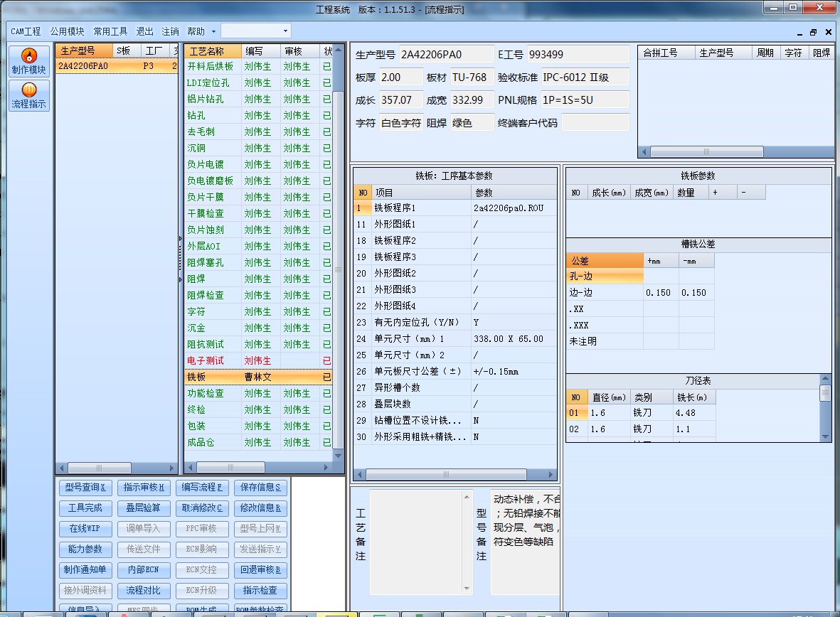This screenshot has height=617, width=840.
Task: Click the 编写流程F button
Action: (x=202, y=488)
